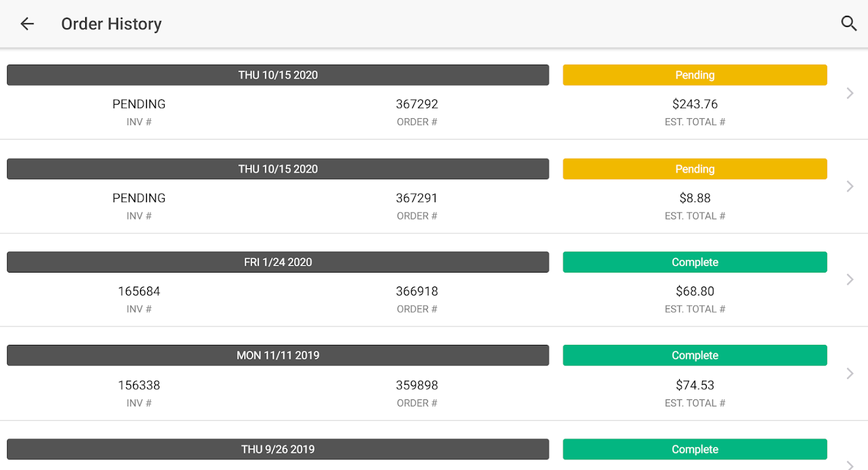
Task: Select invoice number 165684
Action: [x=139, y=291]
